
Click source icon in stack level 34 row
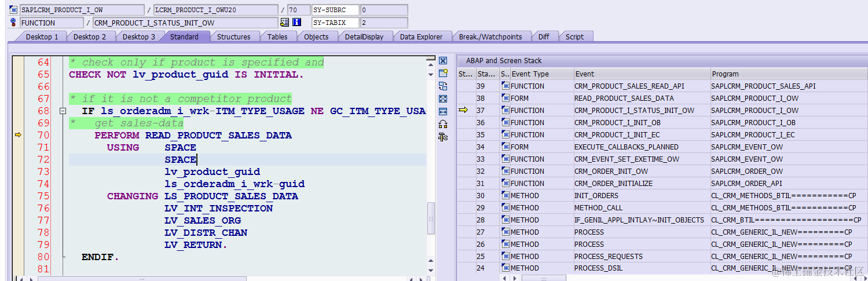coord(506,147)
